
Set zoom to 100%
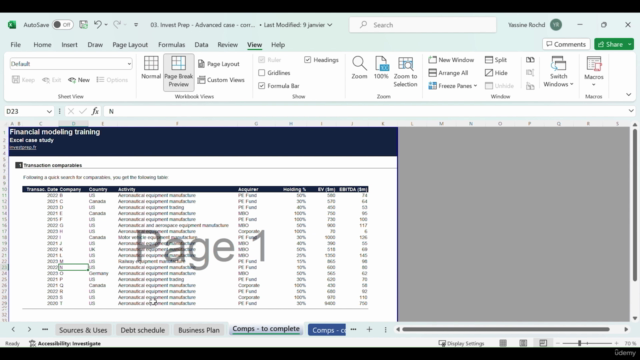(x=381, y=68)
